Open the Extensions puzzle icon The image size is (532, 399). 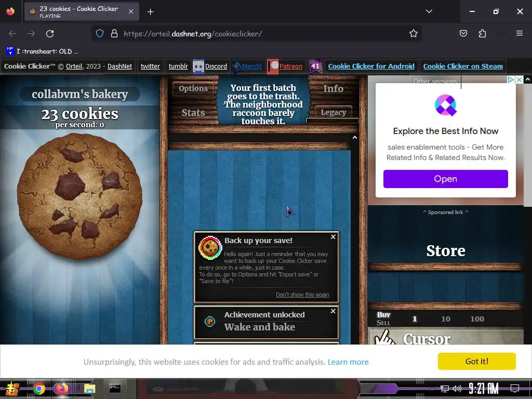pyautogui.click(x=482, y=34)
